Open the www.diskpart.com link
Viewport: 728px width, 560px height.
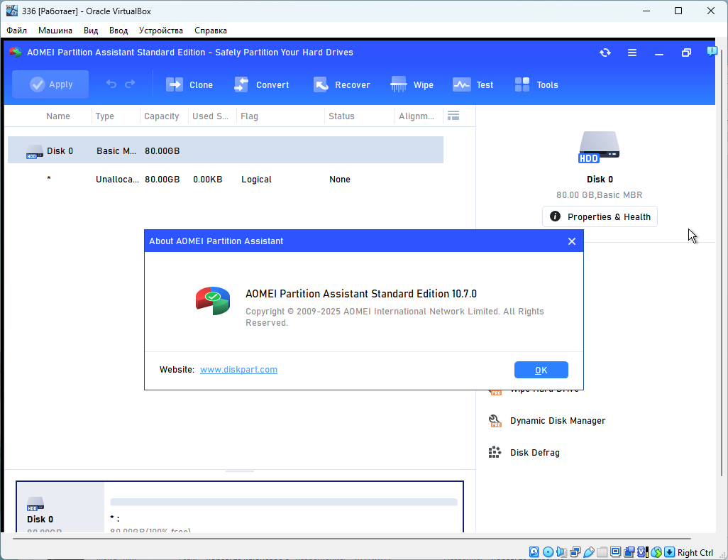[238, 370]
